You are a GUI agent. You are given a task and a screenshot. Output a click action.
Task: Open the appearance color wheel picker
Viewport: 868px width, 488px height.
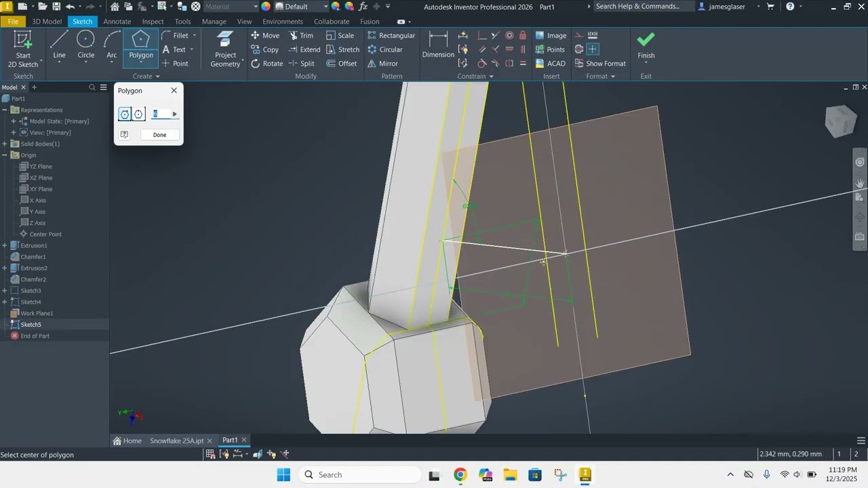pyautogui.click(x=266, y=7)
